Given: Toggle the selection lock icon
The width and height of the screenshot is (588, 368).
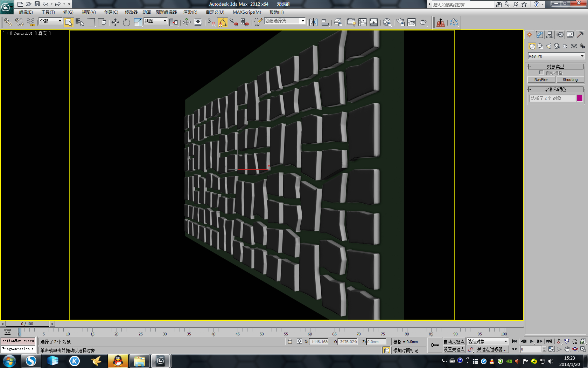Looking at the screenshot, I should (x=290, y=341).
